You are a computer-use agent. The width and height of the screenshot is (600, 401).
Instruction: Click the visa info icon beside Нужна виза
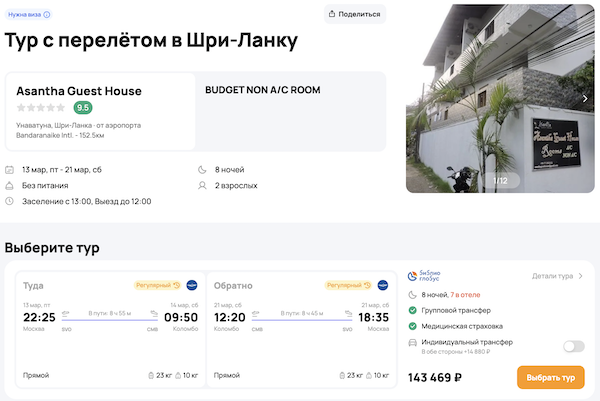click(x=47, y=14)
